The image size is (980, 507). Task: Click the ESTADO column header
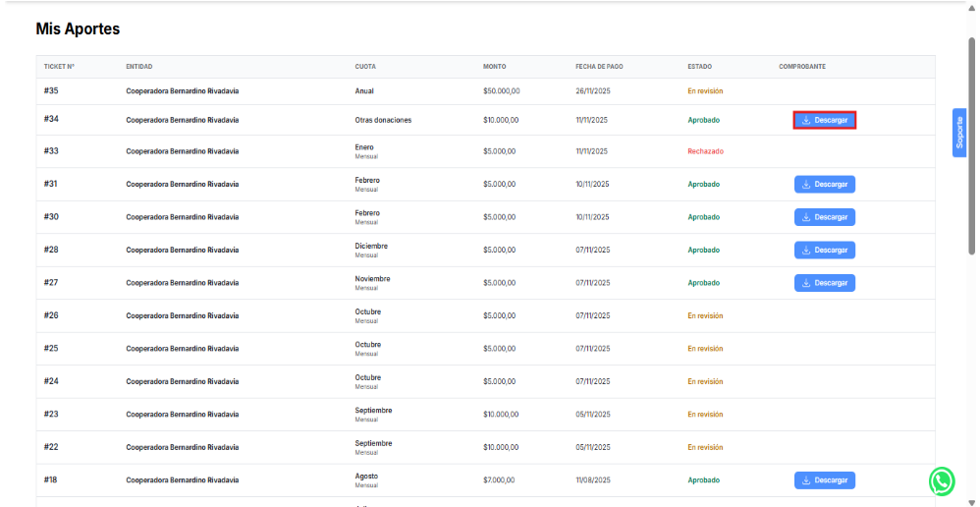[x=700, y=67]
